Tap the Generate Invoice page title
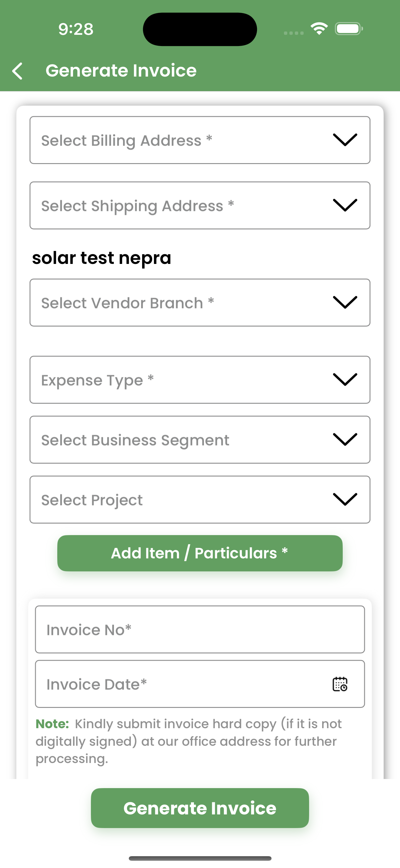This screenshot has height=868, width=400. click(121, 71)
